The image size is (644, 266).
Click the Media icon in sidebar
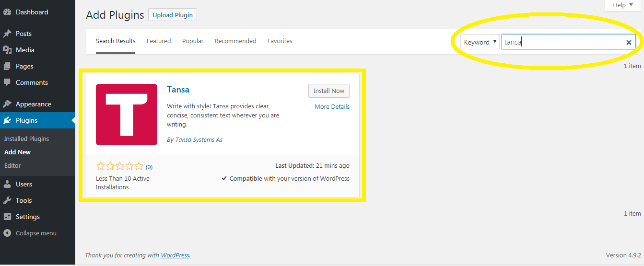(7, 50)
